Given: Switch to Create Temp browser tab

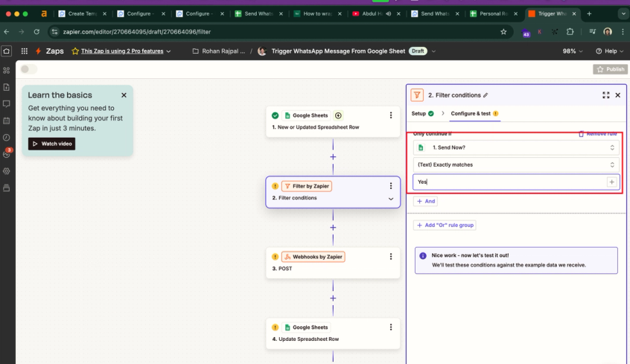Looking at the screenshot, I should [83, 13].
